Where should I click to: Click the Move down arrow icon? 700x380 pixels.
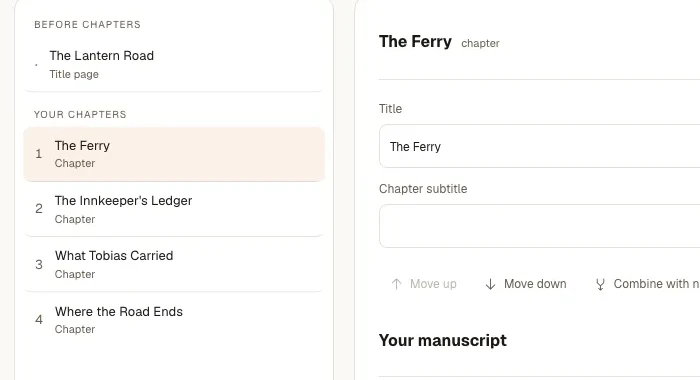[490, 284]
